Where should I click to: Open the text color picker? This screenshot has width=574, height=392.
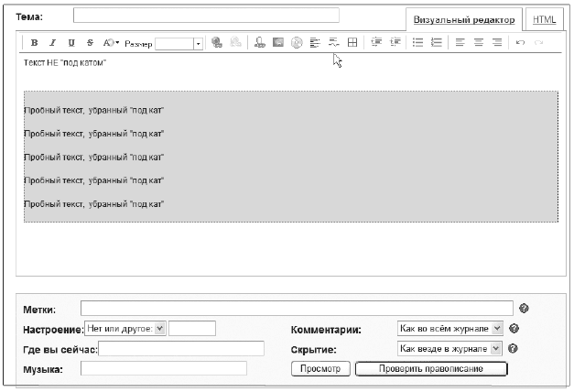[x=111, y=43]
